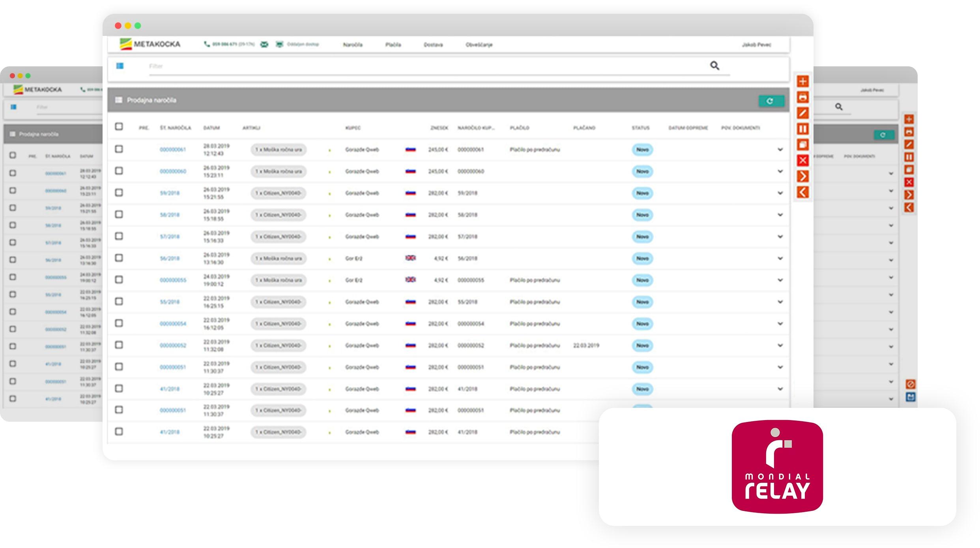Viewport: 980px width, 548px height.
Task: Expand the row for order 000000061
Action: click(780, 150)
